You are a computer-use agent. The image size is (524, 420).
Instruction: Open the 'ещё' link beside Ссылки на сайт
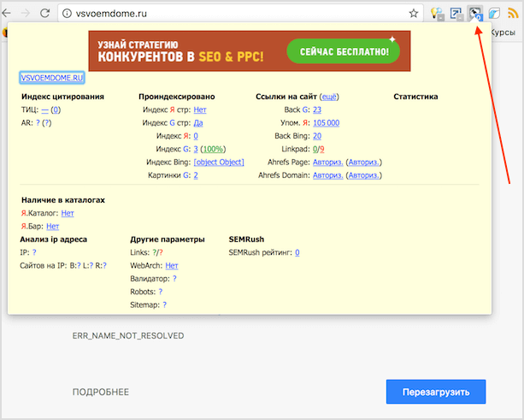pos(329,97)
